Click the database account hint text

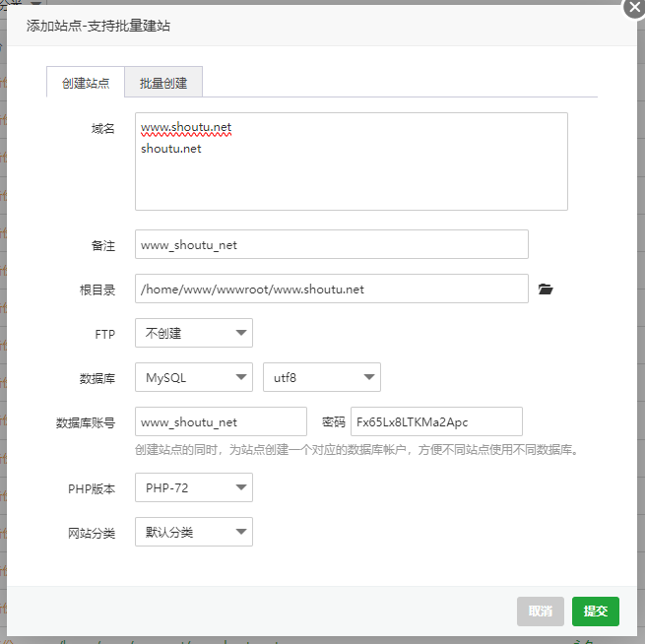pos(356,450)
